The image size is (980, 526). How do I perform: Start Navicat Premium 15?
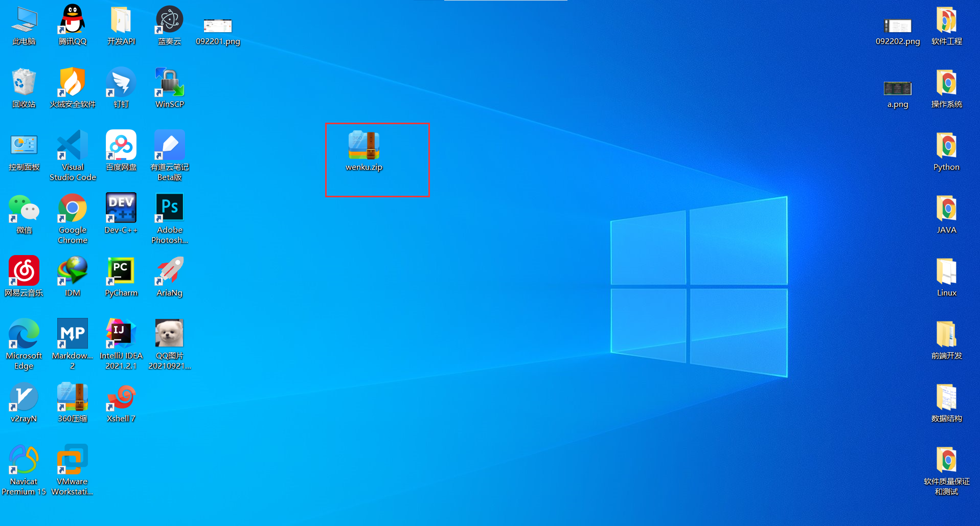pos(24,458)
